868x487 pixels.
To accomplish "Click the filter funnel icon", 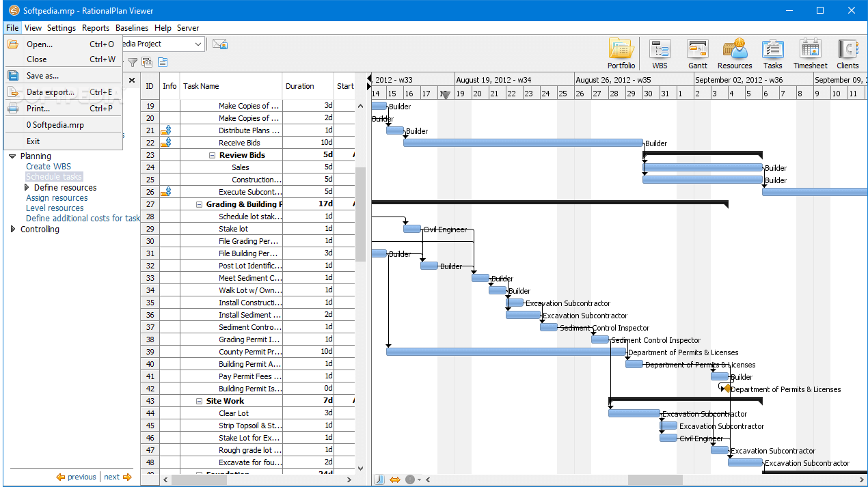I will tap(133, 62).
